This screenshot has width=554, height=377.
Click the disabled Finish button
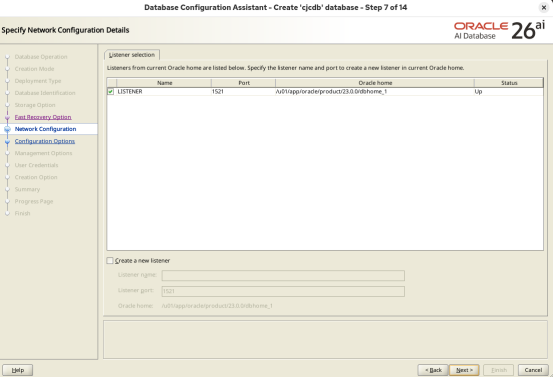(x=499, y=370)
